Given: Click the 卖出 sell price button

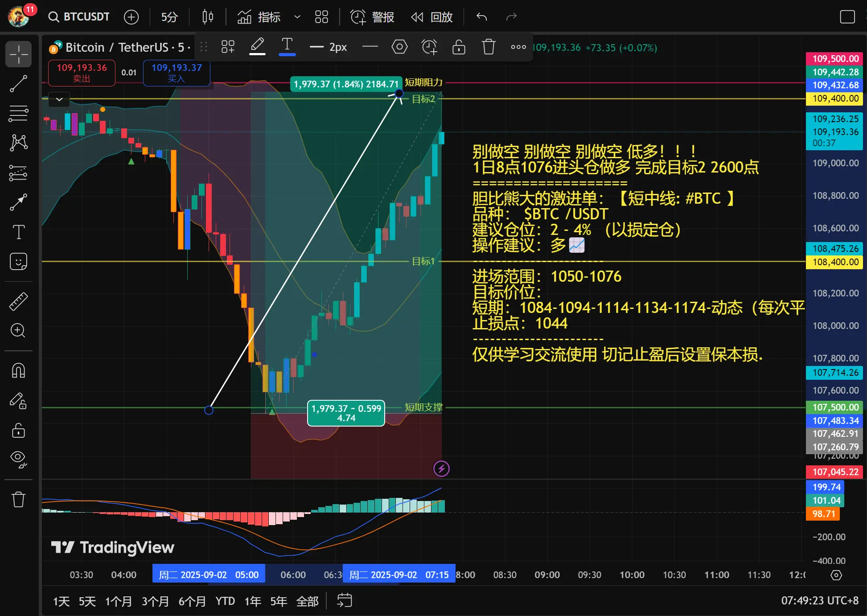Looking at the screenshot, I should 82,73.
